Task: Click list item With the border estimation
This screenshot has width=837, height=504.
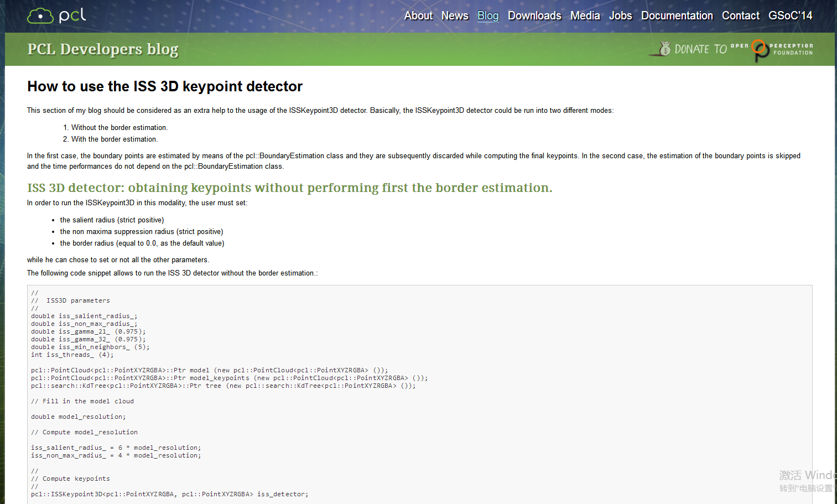Action: (115, 139)
